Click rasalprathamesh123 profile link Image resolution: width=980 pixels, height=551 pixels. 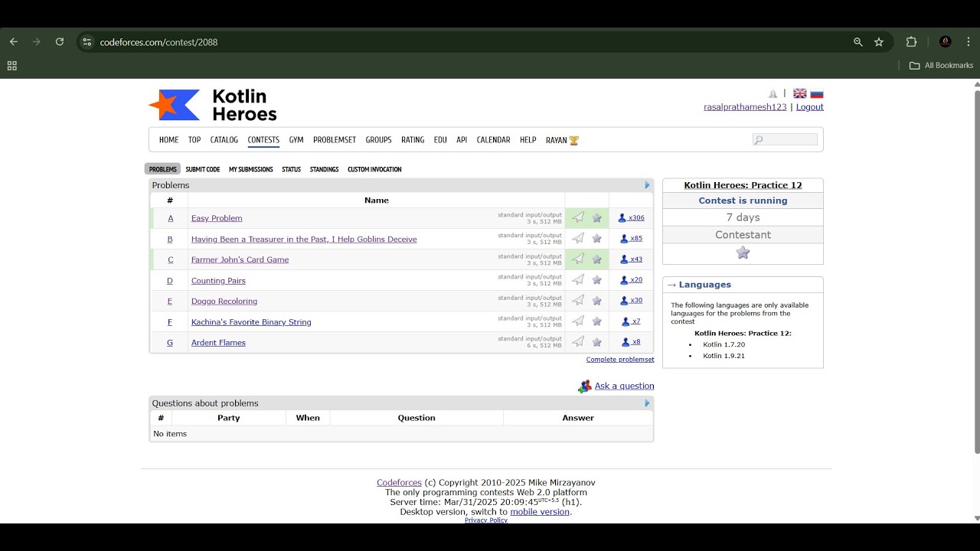pos(745,107)
